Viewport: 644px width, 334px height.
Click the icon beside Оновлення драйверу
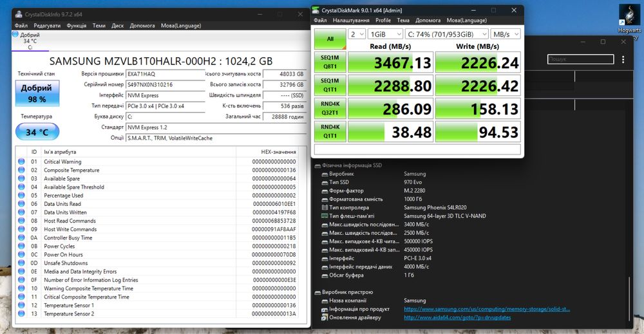[325, 317]
